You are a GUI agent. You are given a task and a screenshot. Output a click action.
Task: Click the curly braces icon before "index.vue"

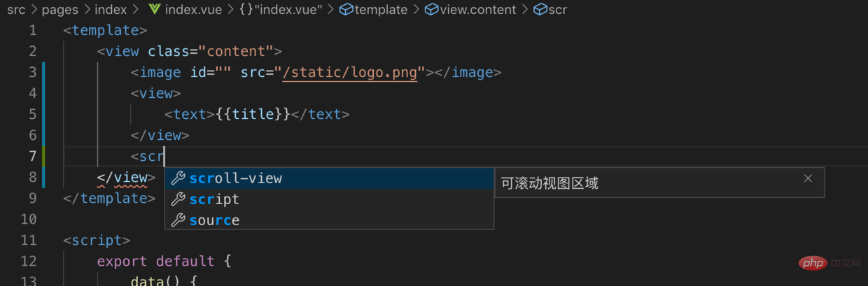click(x=246, y=10)
